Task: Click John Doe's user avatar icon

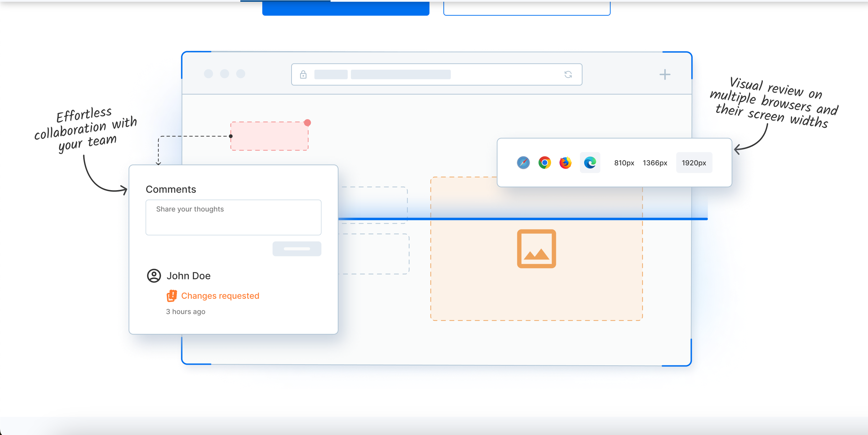Action: (x=154, y=275)
